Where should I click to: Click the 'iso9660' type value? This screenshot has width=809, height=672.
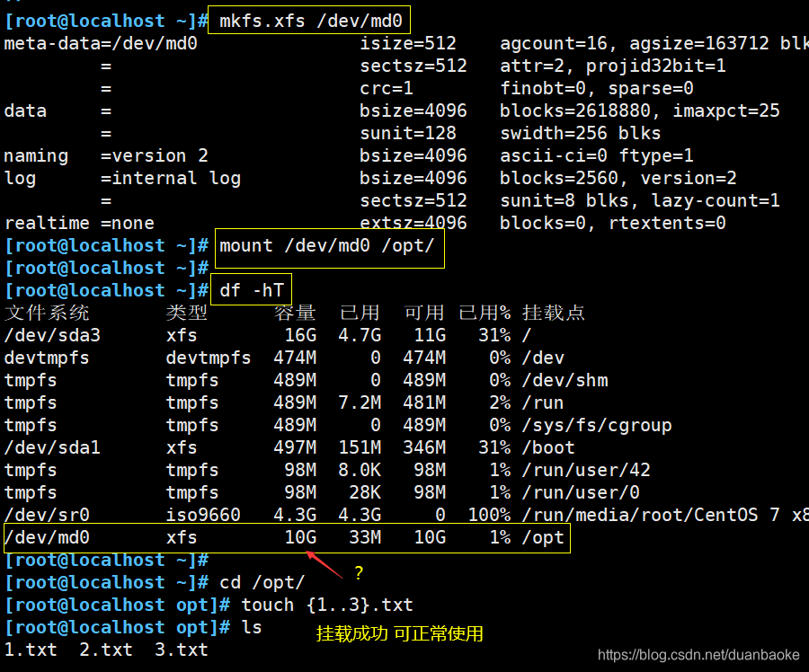203,515
